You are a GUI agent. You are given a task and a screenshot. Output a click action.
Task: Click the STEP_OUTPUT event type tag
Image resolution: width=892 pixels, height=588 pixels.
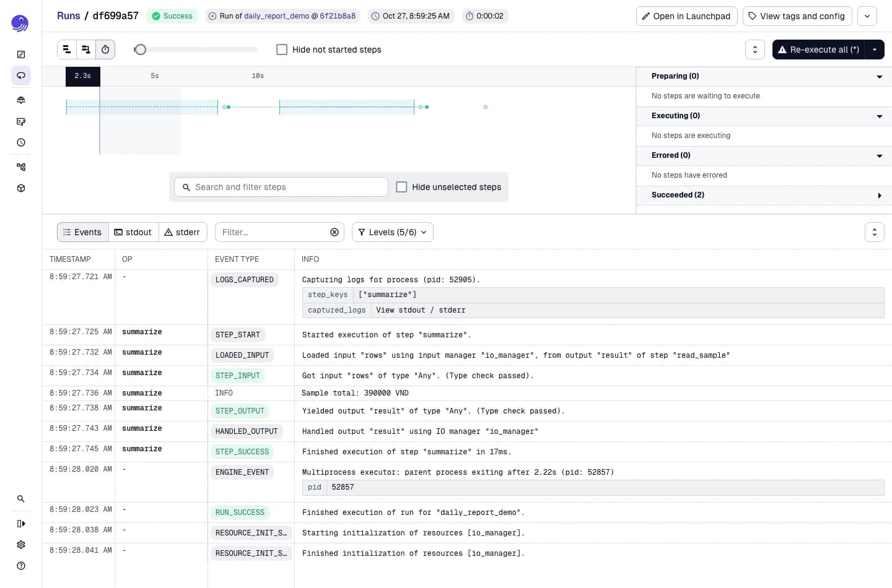click(x=240, y=411)
